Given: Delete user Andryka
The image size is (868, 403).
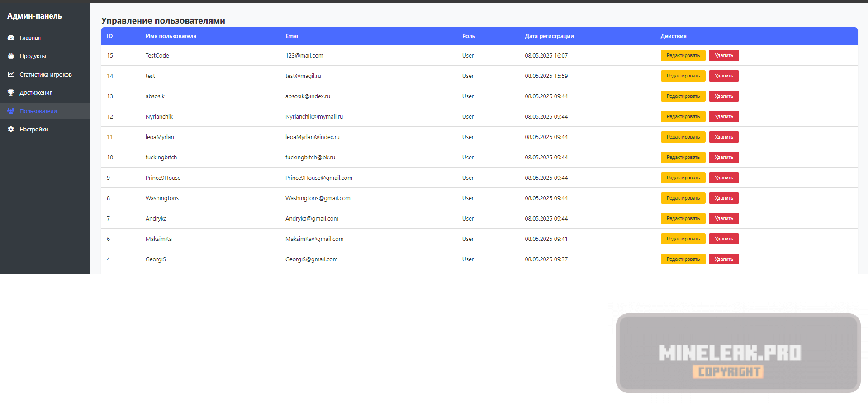Looking at the screenshot, I should pos(724,218).
